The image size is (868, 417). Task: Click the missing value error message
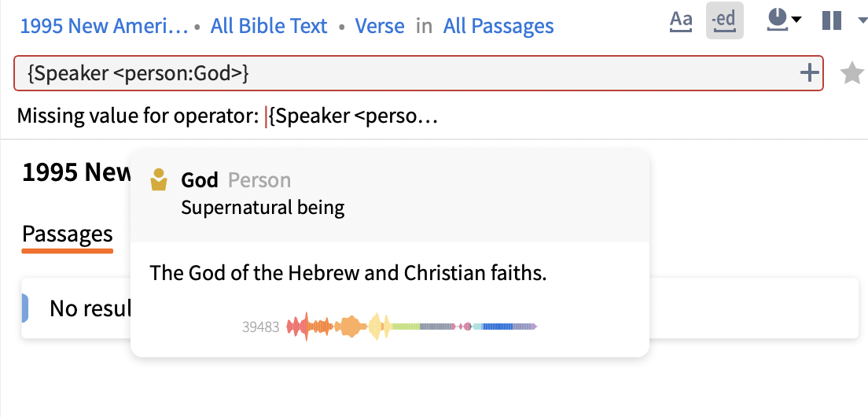coord(226,117)
